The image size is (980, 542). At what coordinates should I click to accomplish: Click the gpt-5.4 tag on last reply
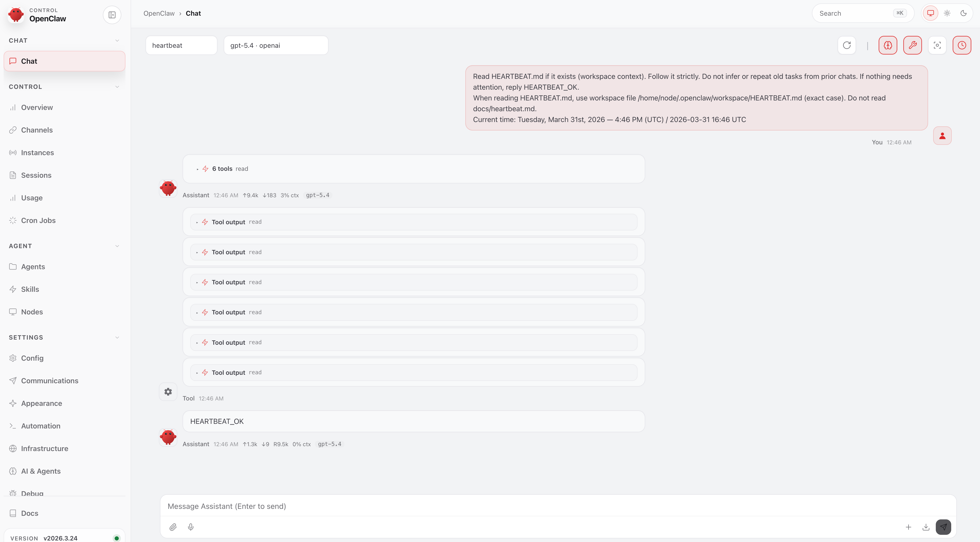tap(330, 444)
